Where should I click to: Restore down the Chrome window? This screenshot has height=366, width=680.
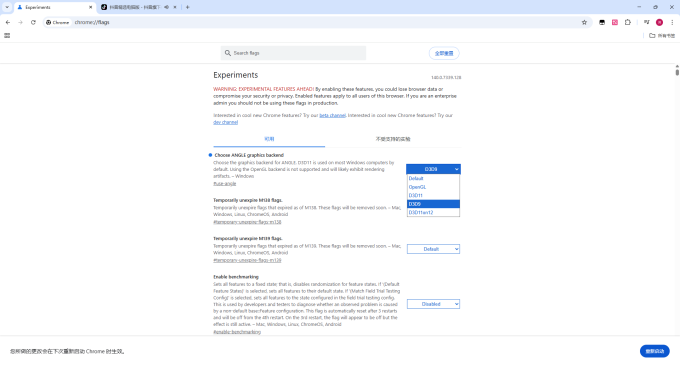[655, 7]
